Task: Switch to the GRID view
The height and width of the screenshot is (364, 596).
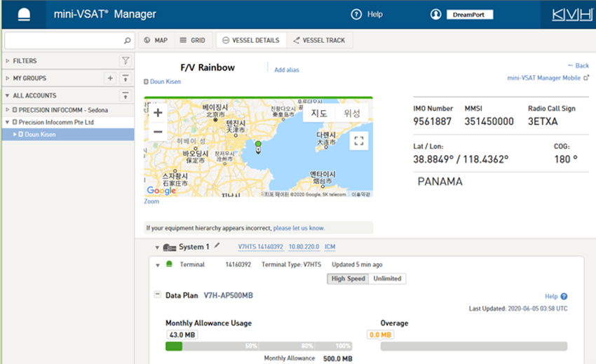Action: 192,40
